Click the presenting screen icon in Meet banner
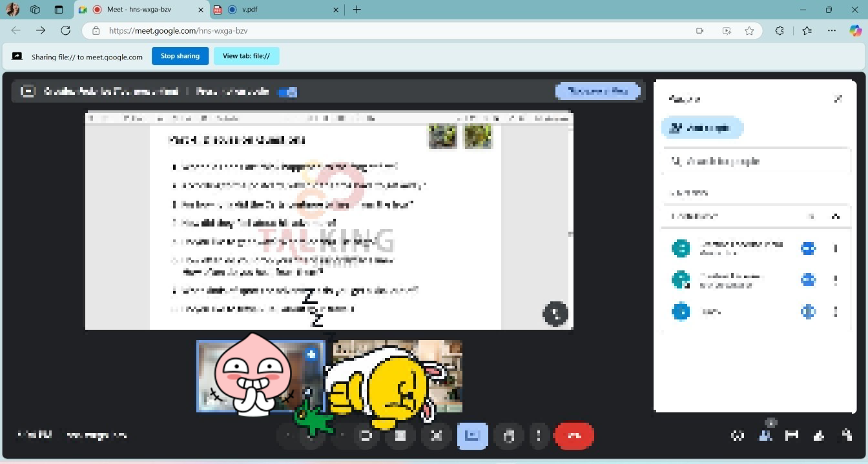The width and height of the screenshot is (868, 464). tap(28, 92)
